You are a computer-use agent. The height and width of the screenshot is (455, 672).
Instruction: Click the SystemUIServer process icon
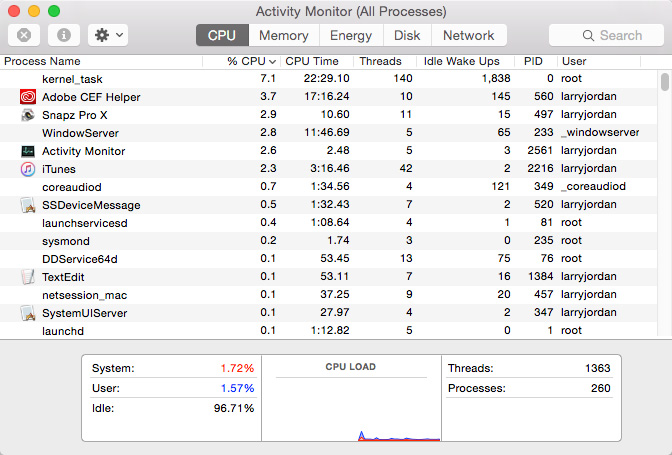click(x=28, y=313)
